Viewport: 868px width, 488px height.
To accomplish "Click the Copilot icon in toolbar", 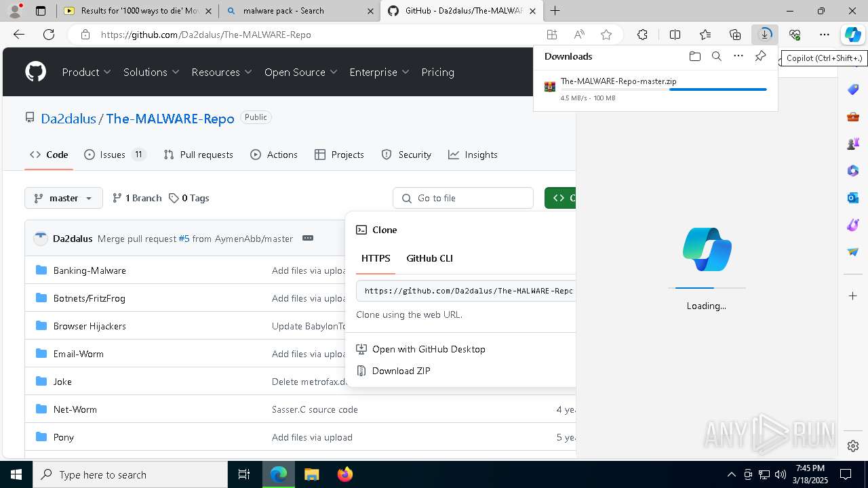I will pyautogui.click(x=852, y=35).
